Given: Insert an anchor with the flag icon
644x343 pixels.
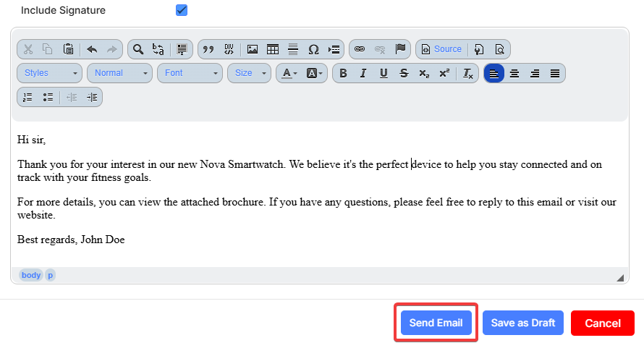Looking at the screenshot, I should pyautogui.click(x=400, y=49).
